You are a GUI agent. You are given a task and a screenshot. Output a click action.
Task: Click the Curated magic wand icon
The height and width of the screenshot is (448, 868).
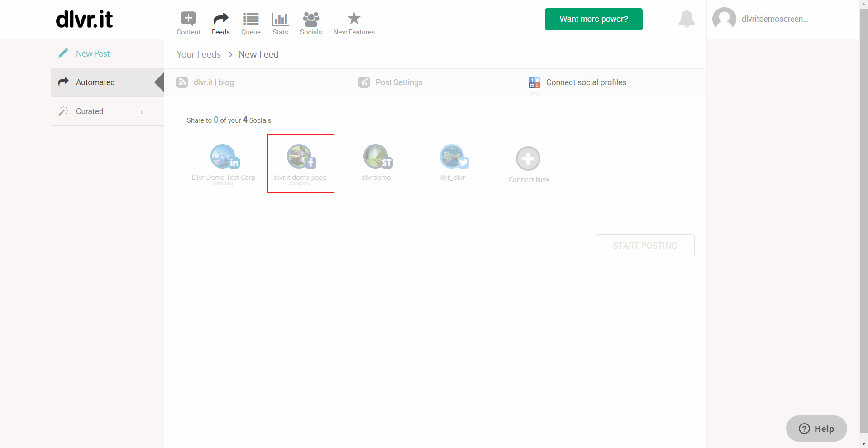(63, 111)
